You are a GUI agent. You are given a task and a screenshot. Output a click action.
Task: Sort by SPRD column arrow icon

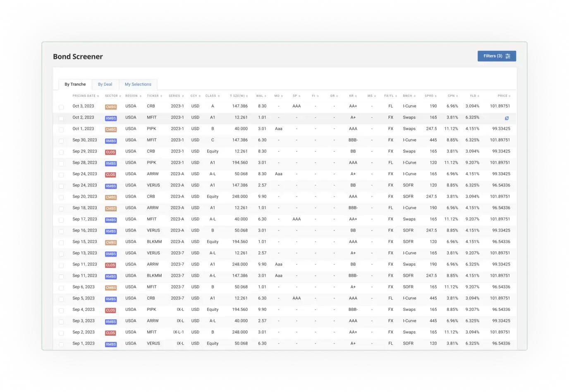(436, 96)
